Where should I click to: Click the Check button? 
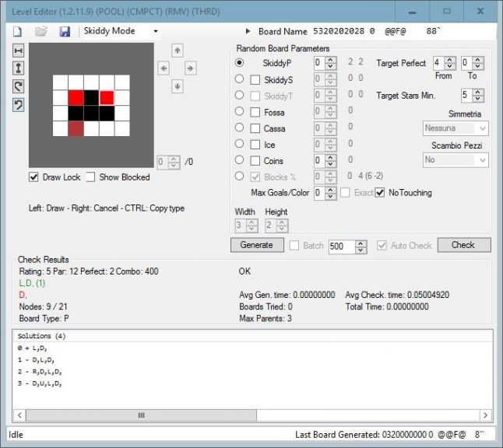click(x=463, y=245)
